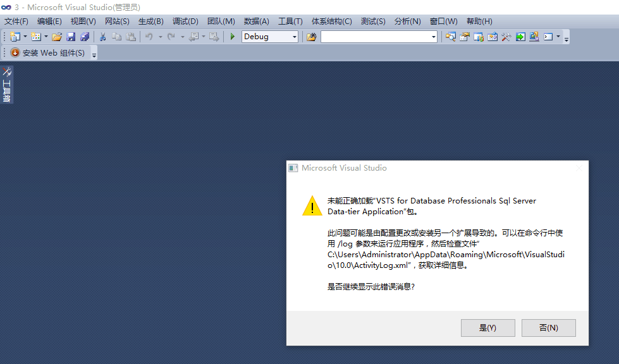Screen dimensions: 619x364
Task: Open the 体系结构(C) menu
Action: (x=331, y=21)
